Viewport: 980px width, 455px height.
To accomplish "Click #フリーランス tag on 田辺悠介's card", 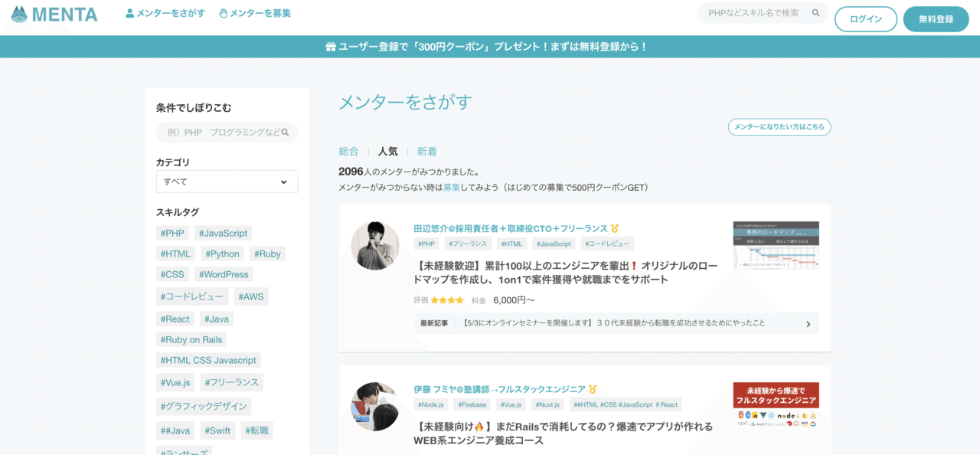I will coord(468,244).
